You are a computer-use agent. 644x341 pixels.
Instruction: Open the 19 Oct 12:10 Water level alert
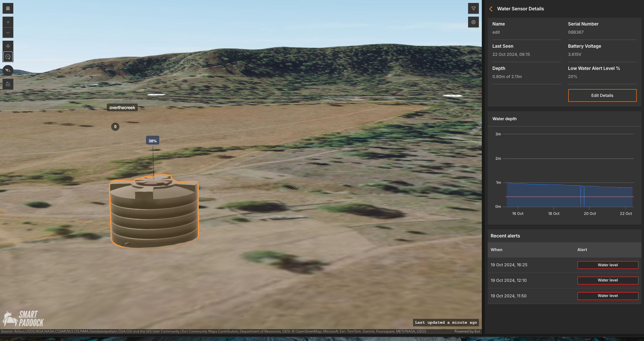[x=607, y=280]
